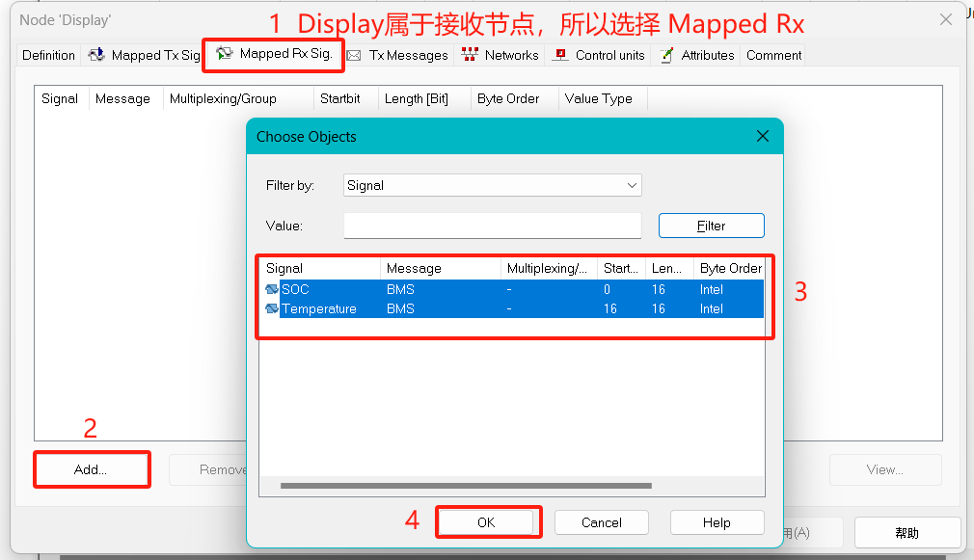Click the signal icon beside Temperature
Viewport: 974px width, 560px height.
pos(272,308)
